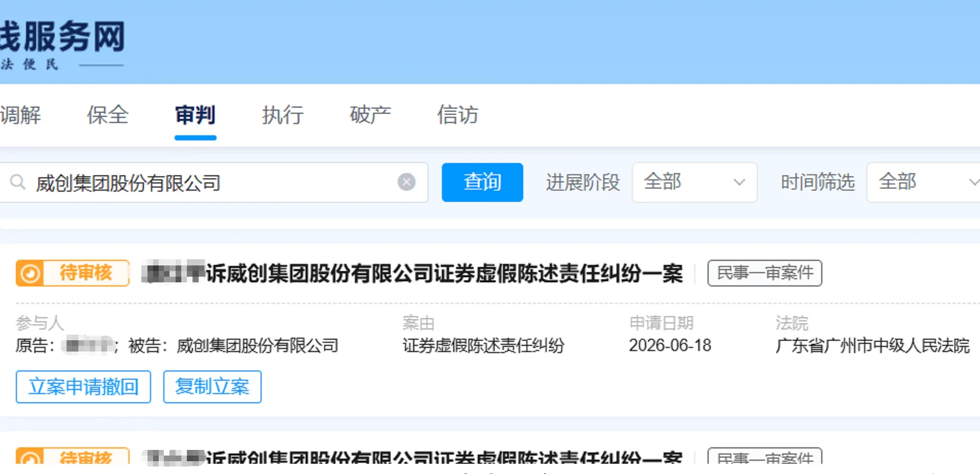Open the 时间筛选 dropdown
980x474 pixels.
click(x=923, y=182)
